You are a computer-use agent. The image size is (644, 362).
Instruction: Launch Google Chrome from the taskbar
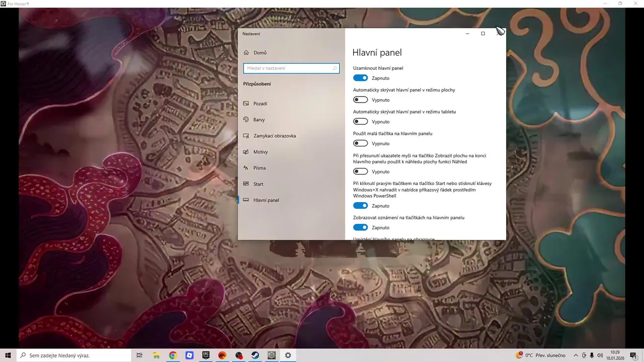point(173,355)
